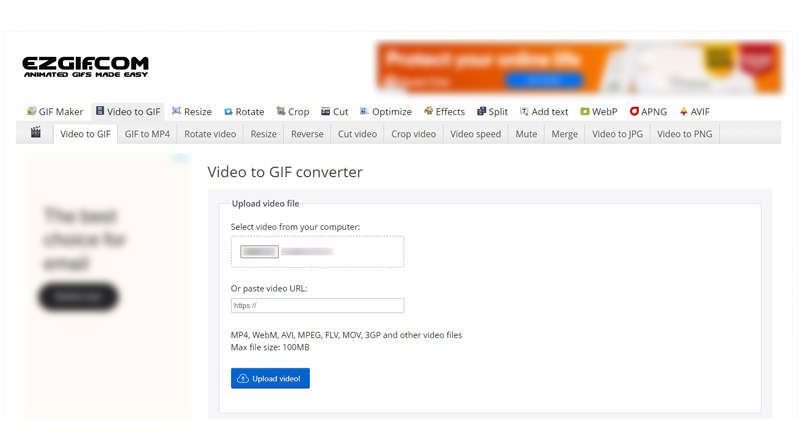The width and height of the screenshot is (800, 447).
Task: Click the dark button in sidebar ad
Action: 78,297
